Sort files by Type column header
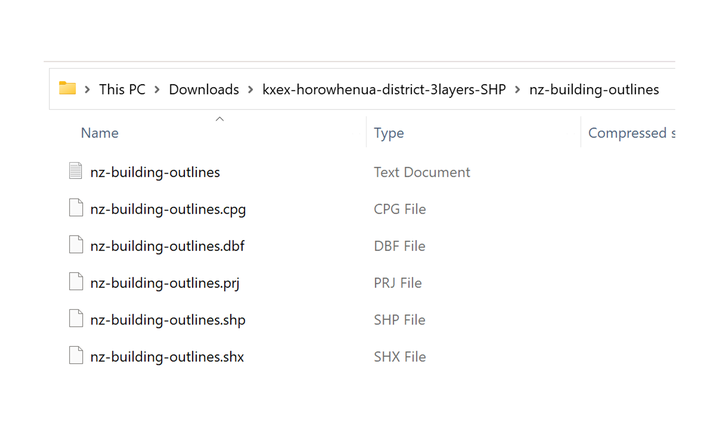This screenshot has height=438, width=720. coord(389,133)
